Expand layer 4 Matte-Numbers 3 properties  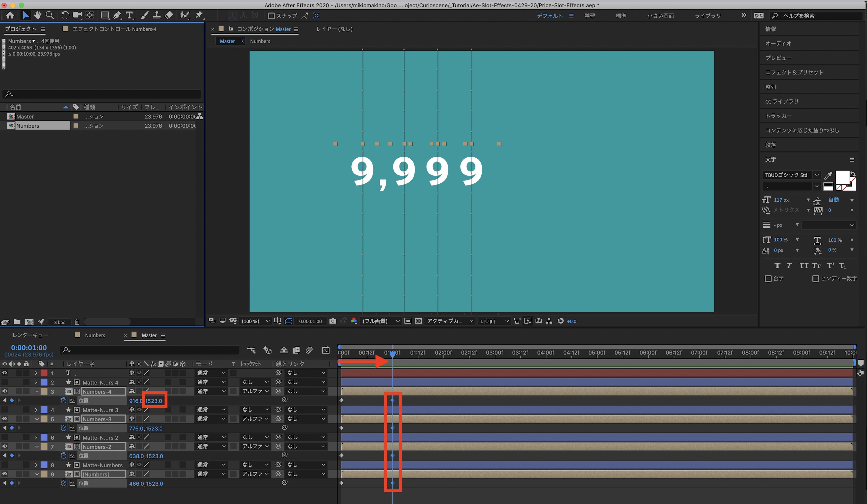point(36,410)
